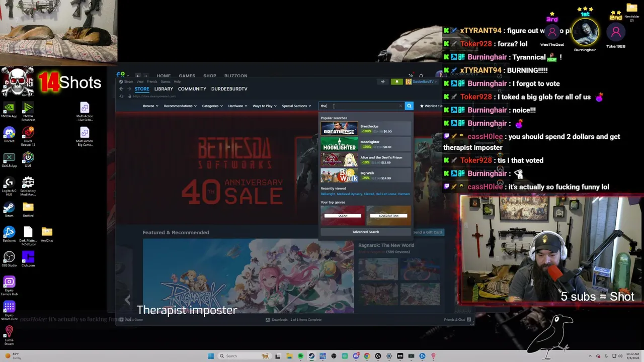The image size is (644, 362).
Task: Select Moonlighter from popular searches
Action: pyautogui.click(x=366, y=144)
